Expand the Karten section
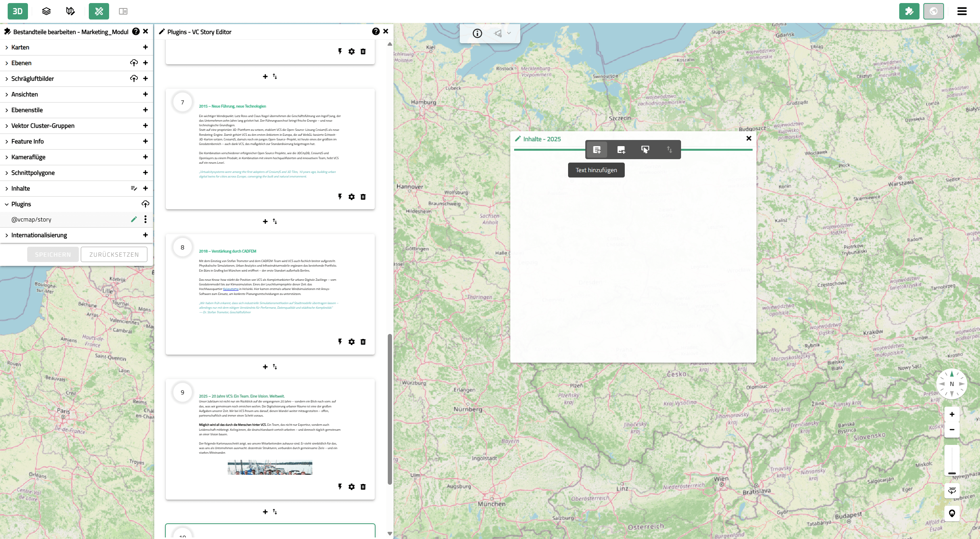The height and width of the screenshot is (539, 980). point(7,47)
